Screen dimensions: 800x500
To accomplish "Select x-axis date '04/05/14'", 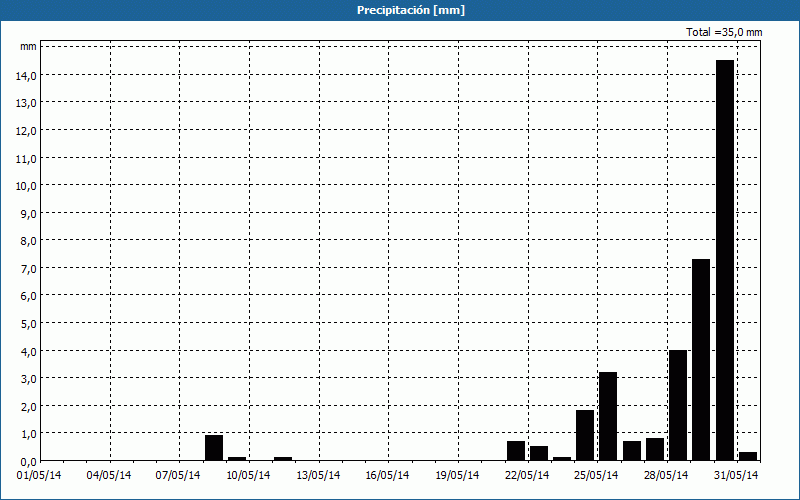I will [109, 476].
